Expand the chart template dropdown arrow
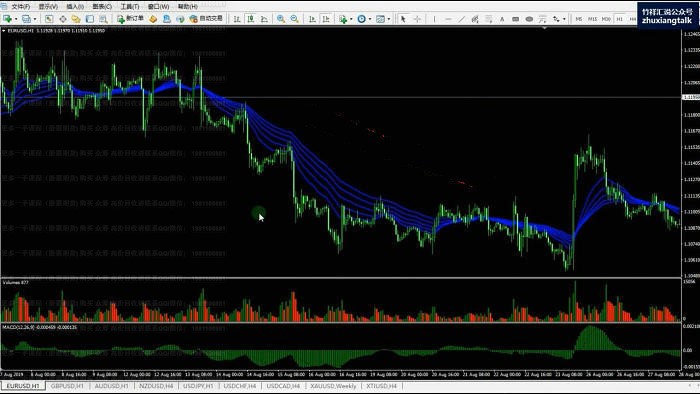This screenshot has height=394, width=700. click(389, 19)
